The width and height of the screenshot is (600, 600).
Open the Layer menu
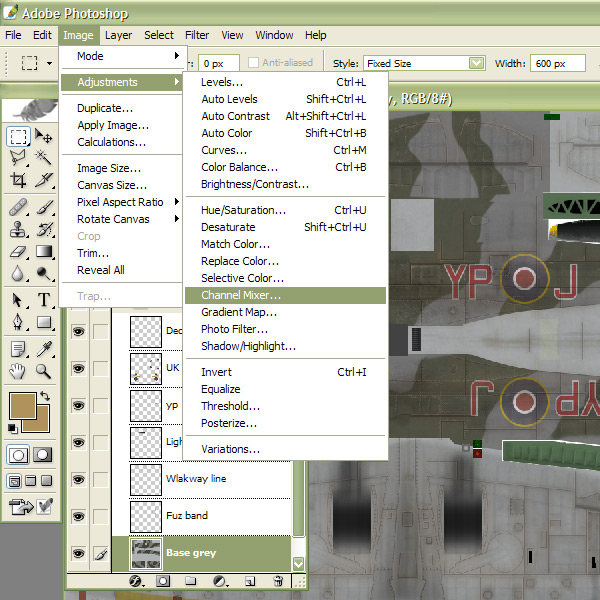pos(118,35)
